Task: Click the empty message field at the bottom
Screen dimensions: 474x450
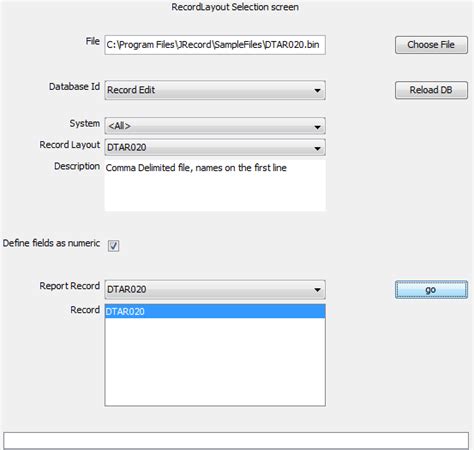Action: 236,440
